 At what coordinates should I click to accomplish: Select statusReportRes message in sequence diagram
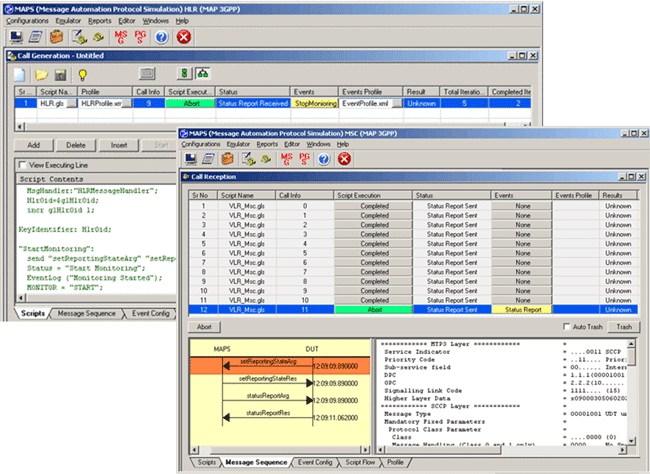[280, 417]
